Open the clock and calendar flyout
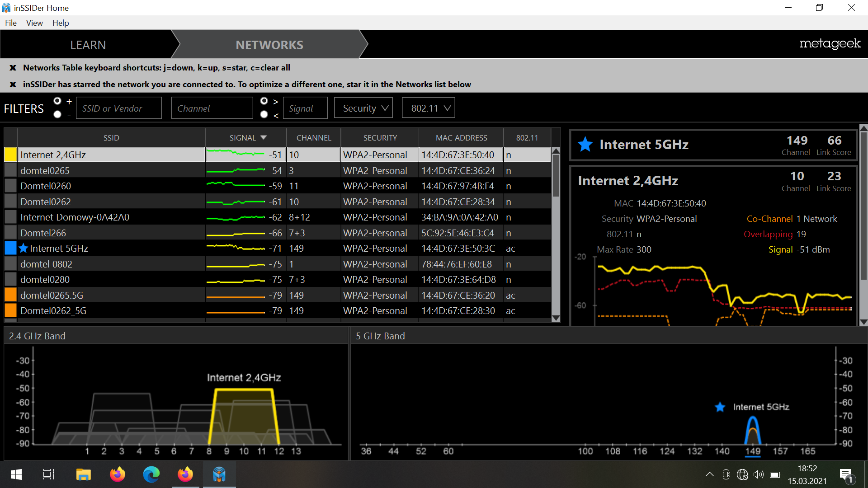The height and width of the screenshot is (488, 868). (x=807, y=474)
